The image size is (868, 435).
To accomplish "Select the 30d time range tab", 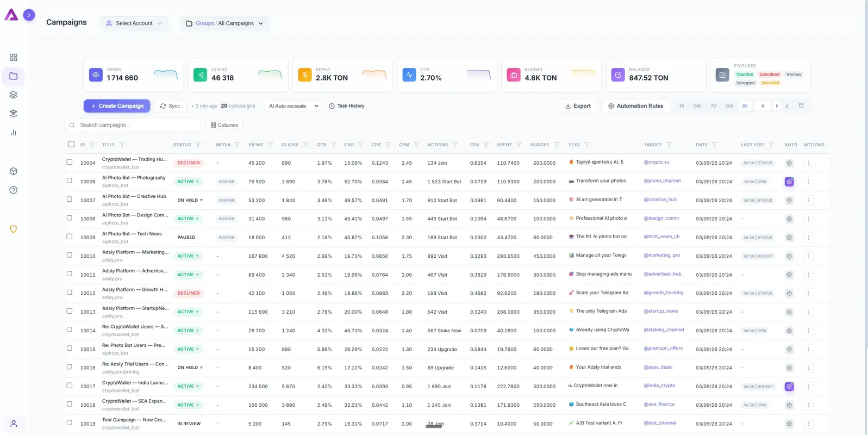I will [x=729, y=106].
